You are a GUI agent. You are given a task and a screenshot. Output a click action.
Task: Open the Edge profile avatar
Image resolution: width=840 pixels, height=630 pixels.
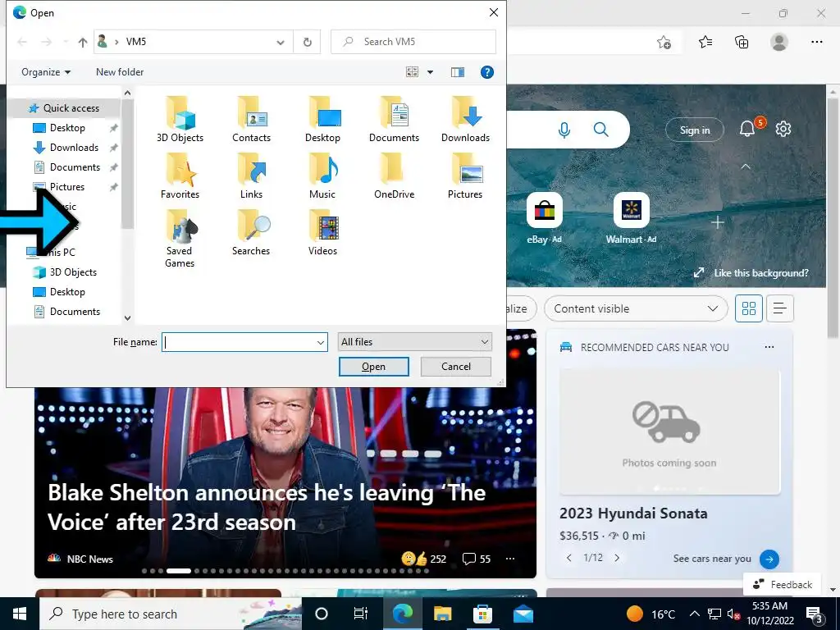pyautogui.click(x=779, y=42)
